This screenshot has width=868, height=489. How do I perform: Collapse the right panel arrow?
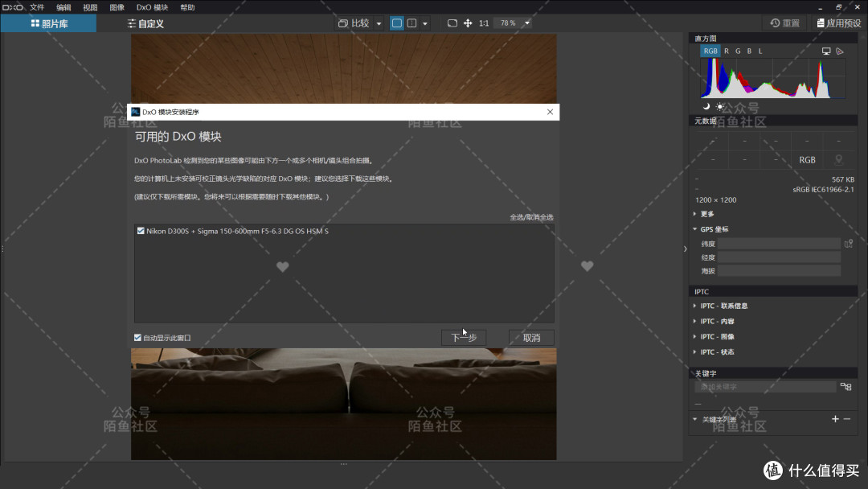(x=686, y=249)
